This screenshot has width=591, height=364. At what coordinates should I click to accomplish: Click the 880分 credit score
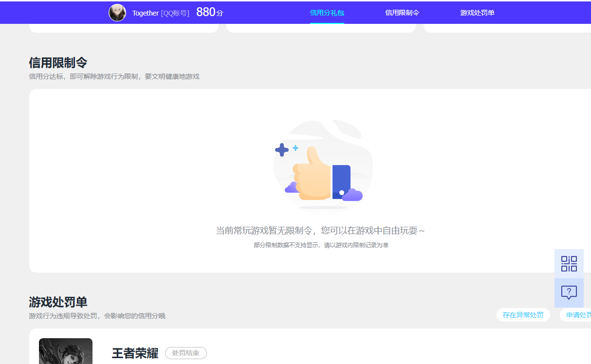(210, 13)
